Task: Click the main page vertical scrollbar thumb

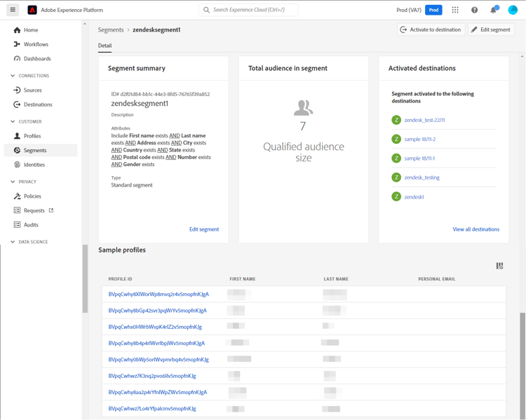Action: 522,365
